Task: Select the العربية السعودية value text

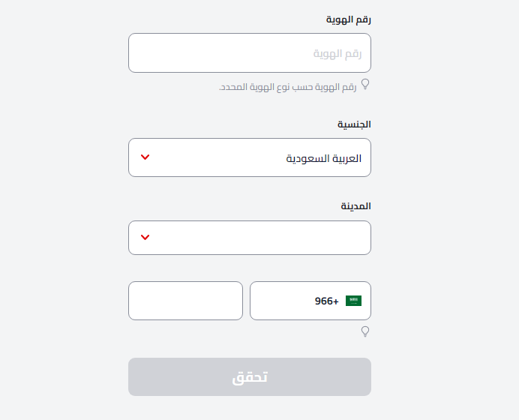Action: pyautogui.click(x=324, y=158)
